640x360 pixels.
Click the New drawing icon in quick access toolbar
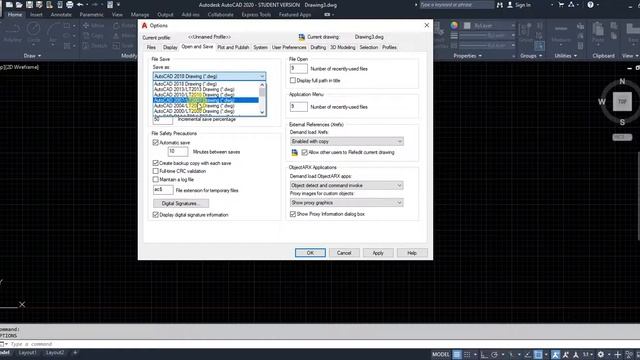[x=9, y=5]
